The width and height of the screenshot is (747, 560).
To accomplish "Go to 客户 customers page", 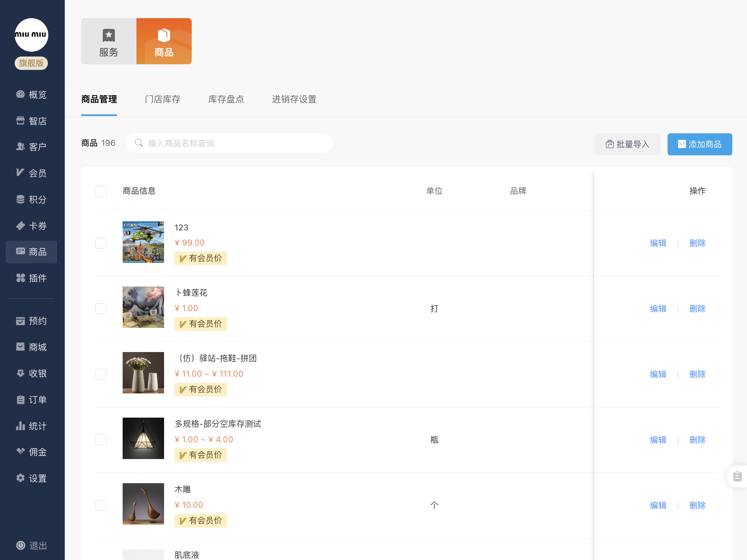I will coord(32,147).
